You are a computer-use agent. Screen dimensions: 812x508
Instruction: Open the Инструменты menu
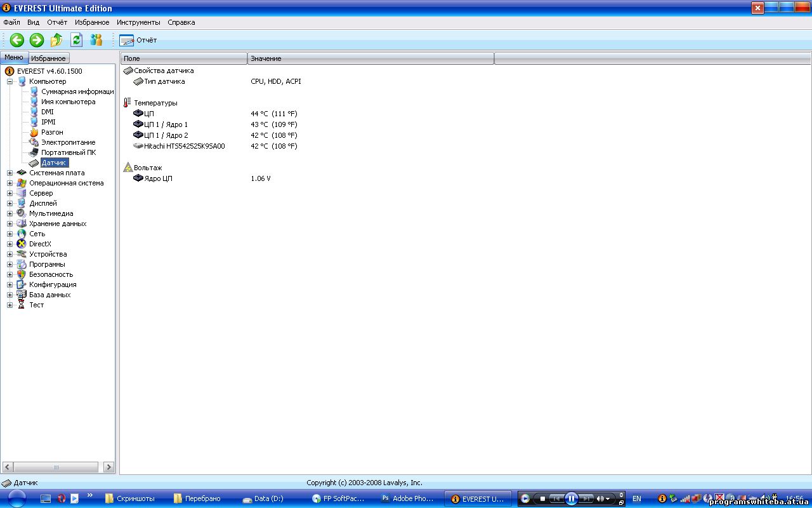click(138, 22)
